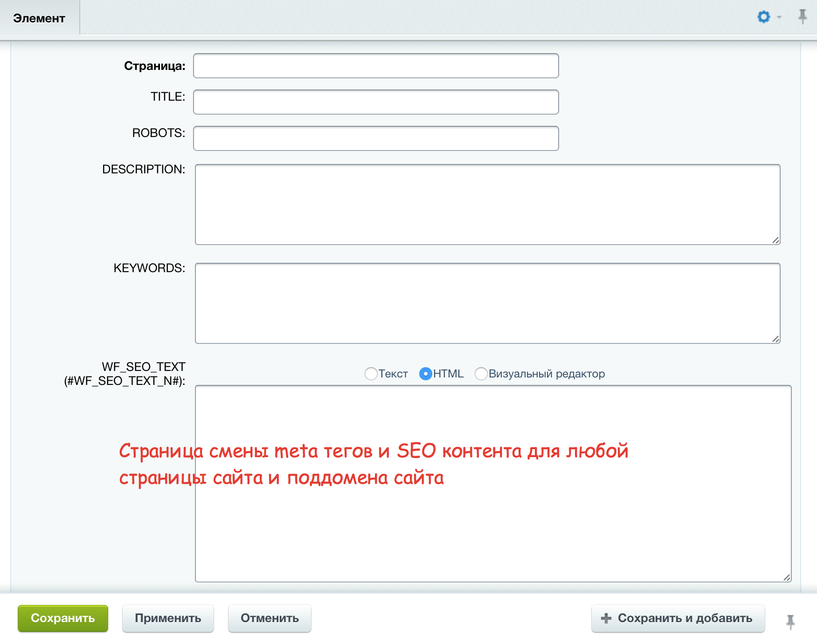The image size is (817, 644).
Task: Switch to the Элемент tab
Action: pos(39,18)
